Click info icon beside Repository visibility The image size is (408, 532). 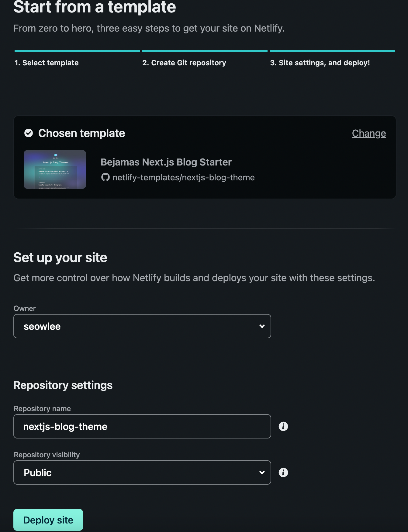click(283, 472)
